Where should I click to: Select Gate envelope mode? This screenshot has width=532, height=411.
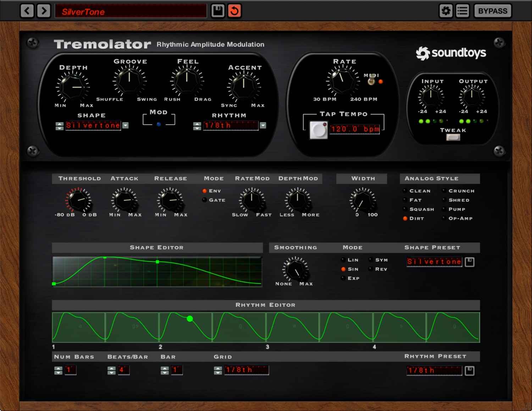205,200
